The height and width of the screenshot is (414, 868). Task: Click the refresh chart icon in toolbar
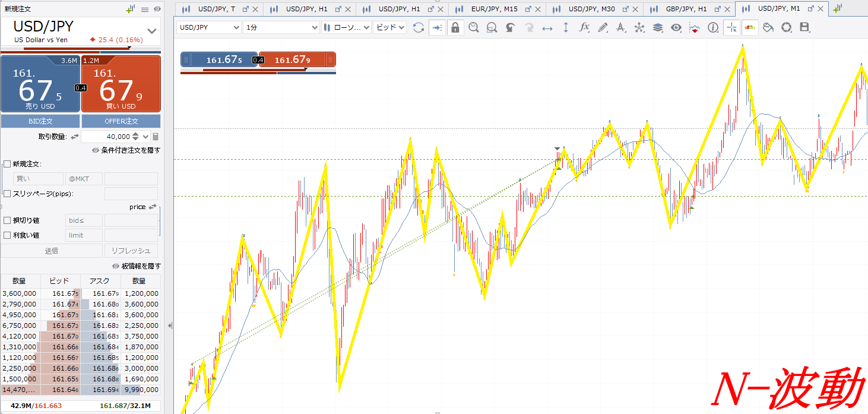419,28
